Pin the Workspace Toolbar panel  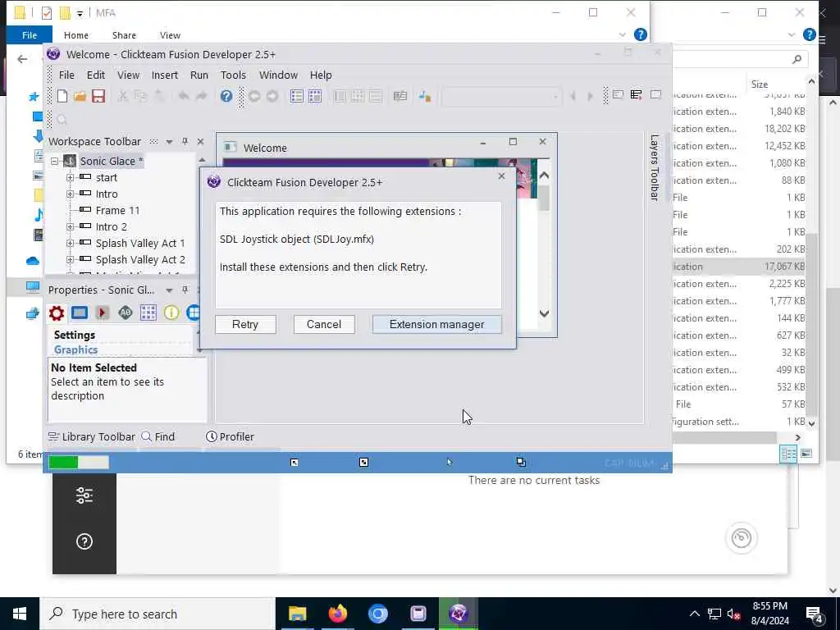tap(185, 141)
